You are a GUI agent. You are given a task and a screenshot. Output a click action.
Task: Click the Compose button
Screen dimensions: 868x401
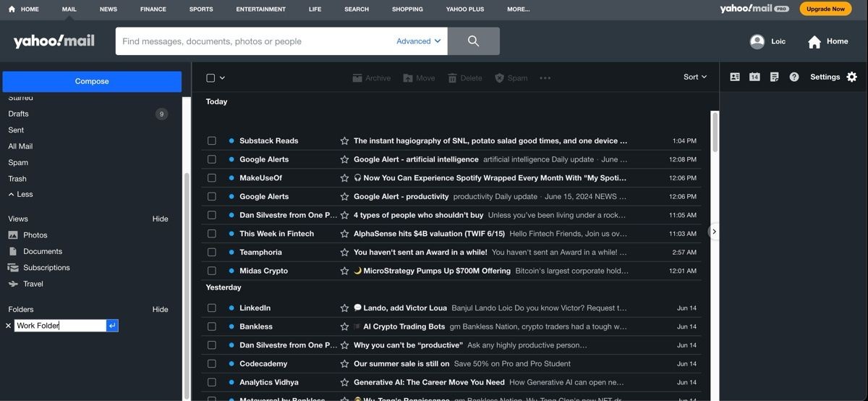coord(92,82)
